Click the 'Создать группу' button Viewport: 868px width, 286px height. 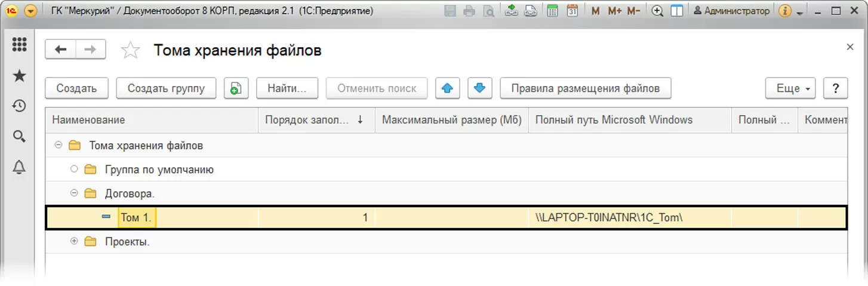pos(166,88)
